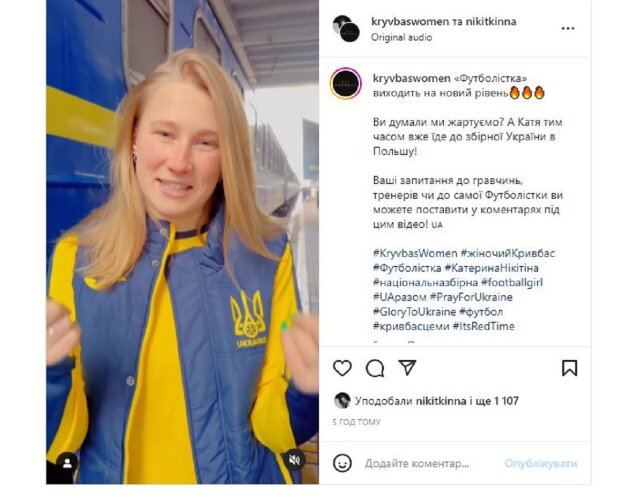The height and width of the screenshot is (502, 620).
Task: Show tagged people on the video
Action: pos(67,463)
